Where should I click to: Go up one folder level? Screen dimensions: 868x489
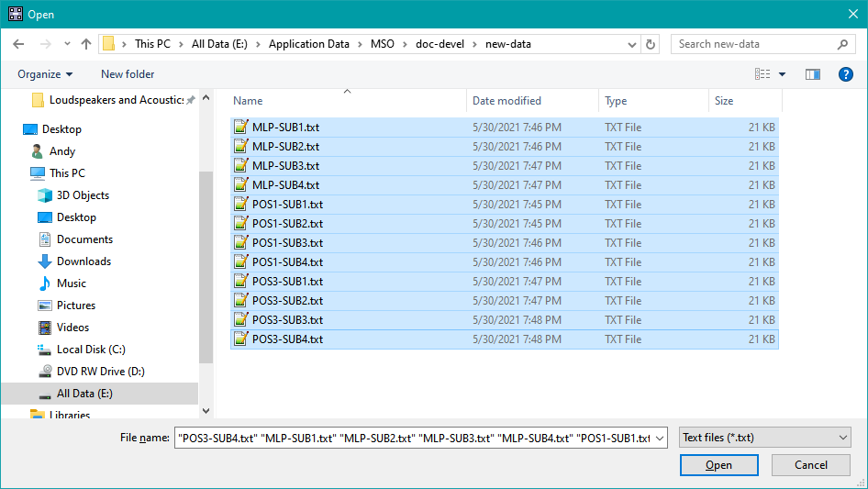pyautogui.click(x=86, y=44)
